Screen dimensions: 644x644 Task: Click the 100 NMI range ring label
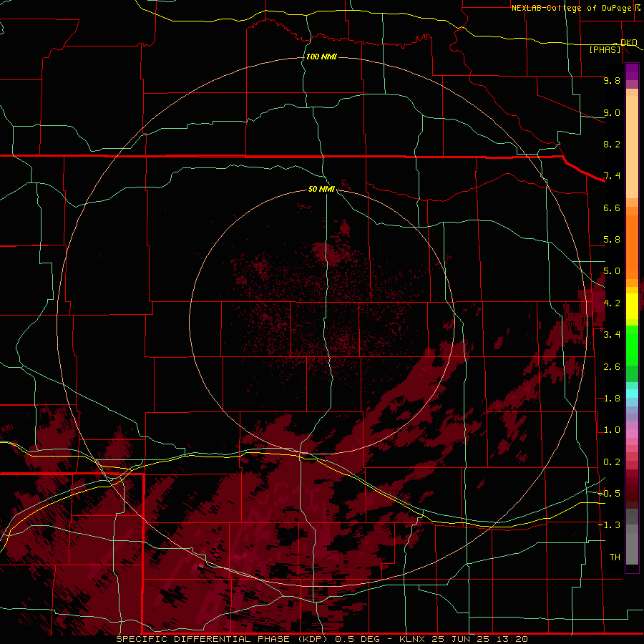click(321, 57)
